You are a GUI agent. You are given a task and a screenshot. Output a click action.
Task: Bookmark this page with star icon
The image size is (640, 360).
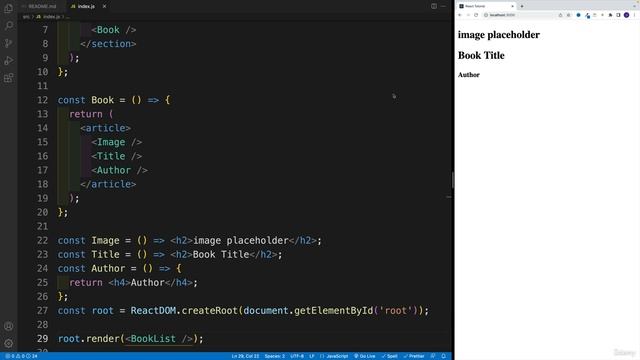[568, 15]
